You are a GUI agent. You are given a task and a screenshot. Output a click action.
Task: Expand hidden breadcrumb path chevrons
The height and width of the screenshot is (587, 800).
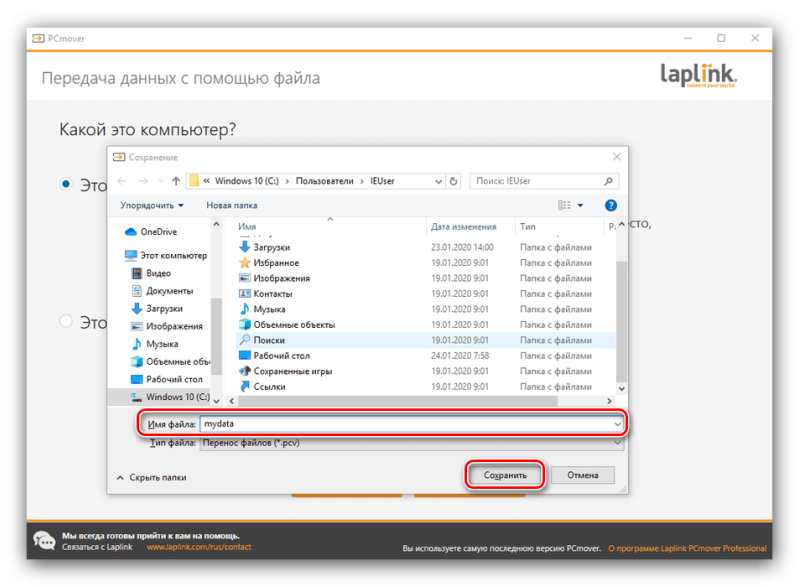pos(207,181)
